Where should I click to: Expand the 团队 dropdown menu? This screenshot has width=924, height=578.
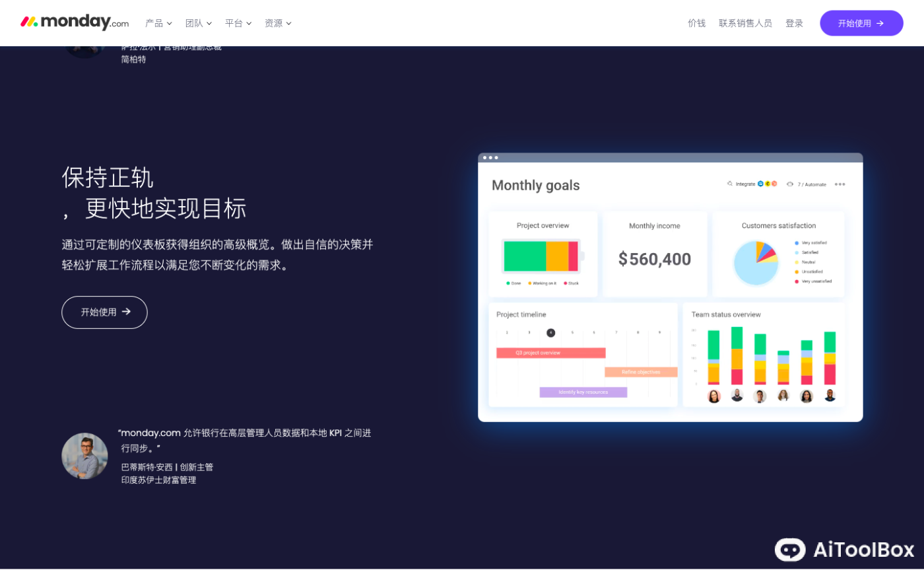198,23
